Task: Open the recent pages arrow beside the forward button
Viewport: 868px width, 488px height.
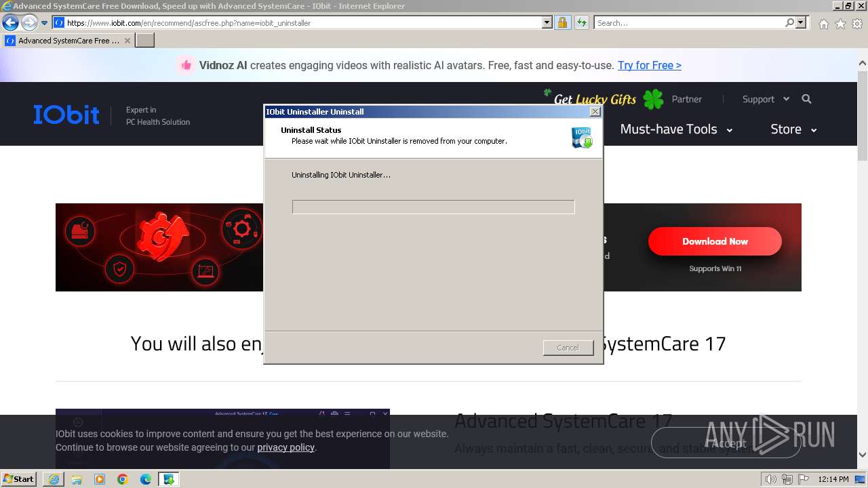Action: point(44,23)
